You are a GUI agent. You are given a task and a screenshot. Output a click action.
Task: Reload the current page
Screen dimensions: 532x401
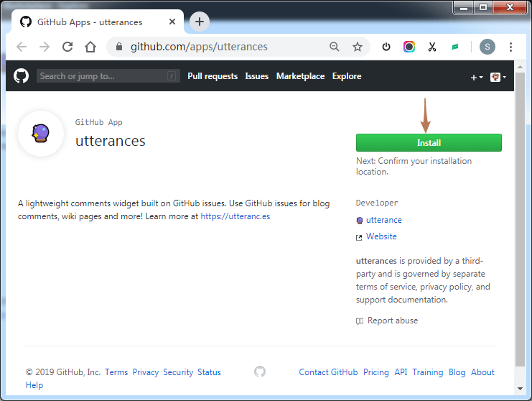tap(67, 47)
